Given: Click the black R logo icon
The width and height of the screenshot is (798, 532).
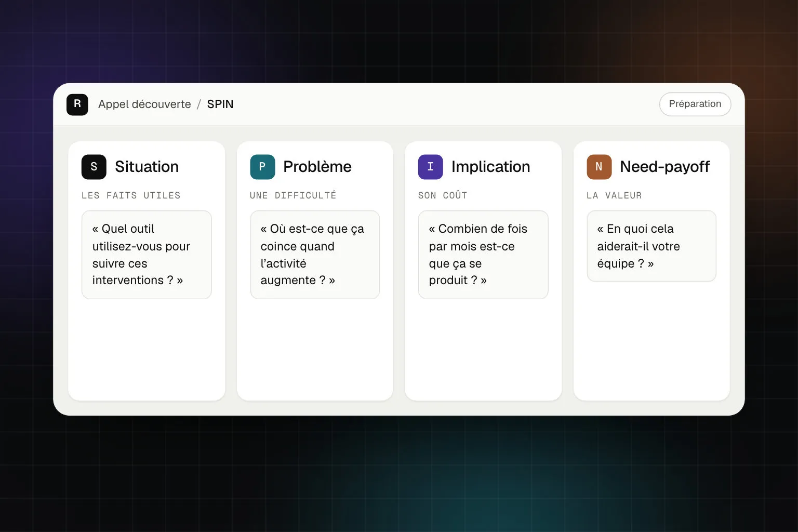Looking at the screenshot, I should point(77,104).
